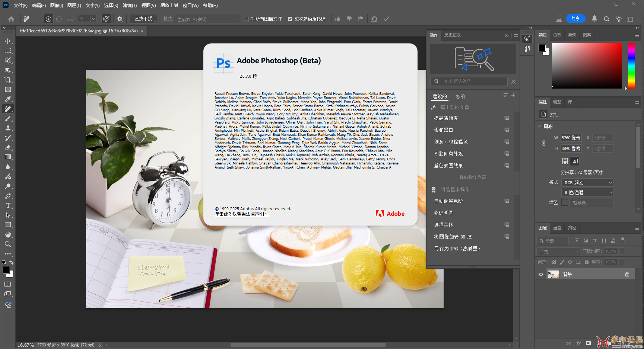Open the Home screen icon

[11, 19]
